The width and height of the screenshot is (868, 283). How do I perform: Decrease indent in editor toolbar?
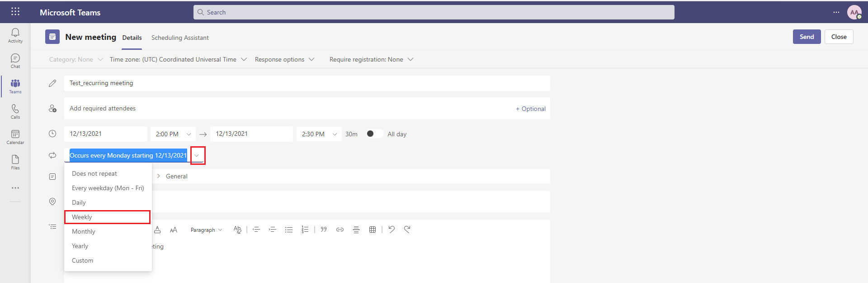[x=256, y=230]
